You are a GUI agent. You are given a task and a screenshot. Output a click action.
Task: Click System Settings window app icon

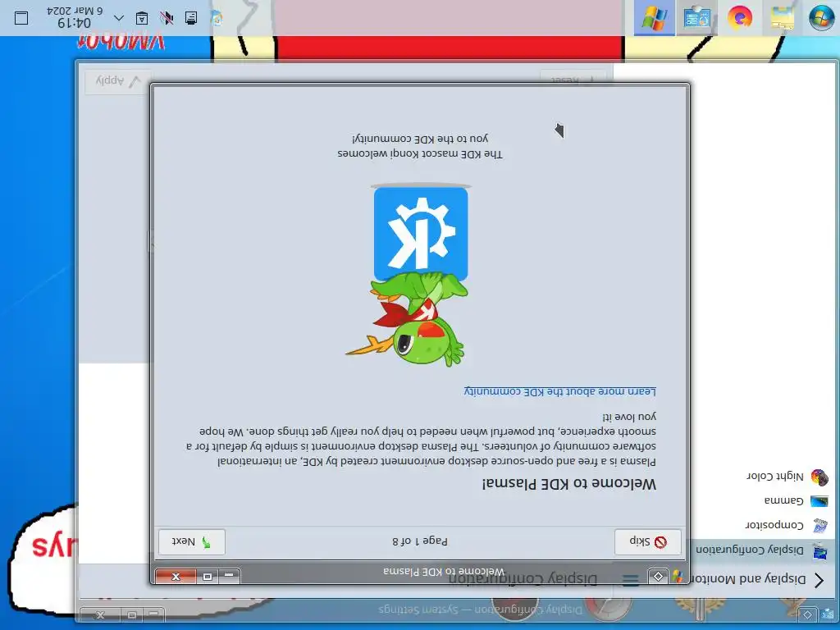click(x=828, y=614)
